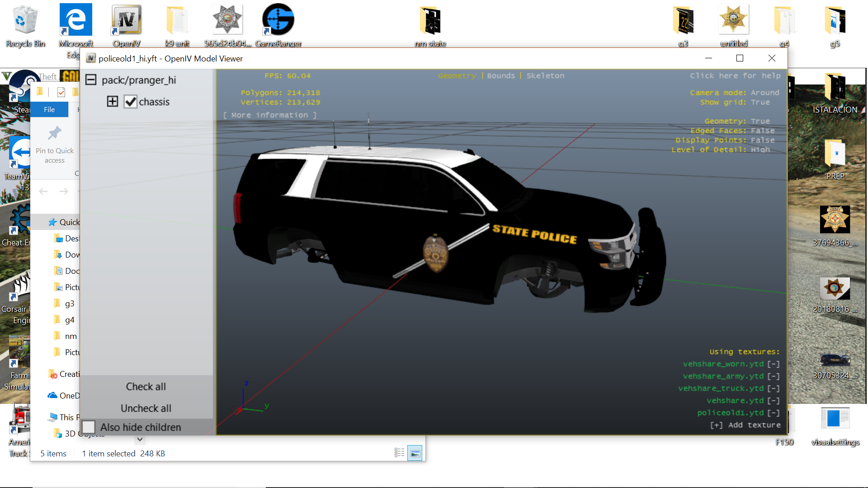
Task: Open the ISTALACION folder icon
Action: pyautogui.click(x=835, y=88)
